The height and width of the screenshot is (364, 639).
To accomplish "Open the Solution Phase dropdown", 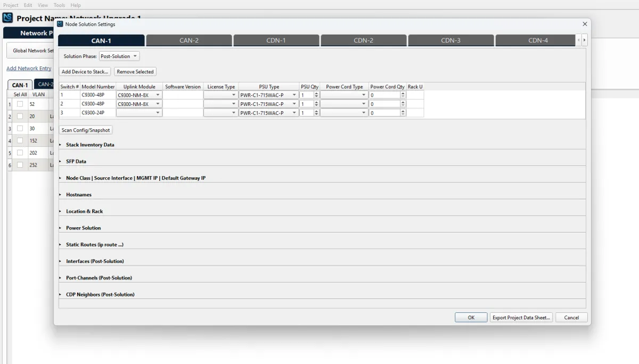I will point(119,56).
